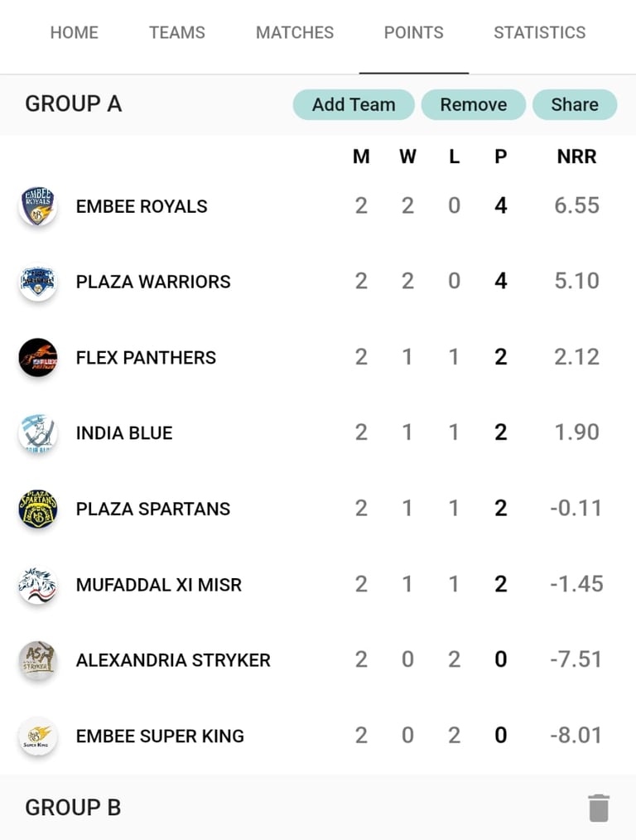The image size is (636, 840).
Task: Click the India Blue team logo
Action: pyautogui.click(x=38, y=433)
